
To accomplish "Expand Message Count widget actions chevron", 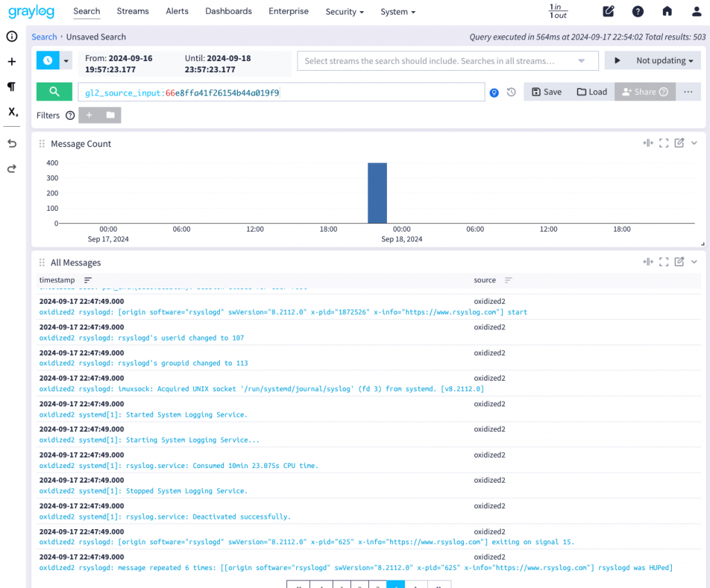I will pyautogui.click(x=694, y=143).
